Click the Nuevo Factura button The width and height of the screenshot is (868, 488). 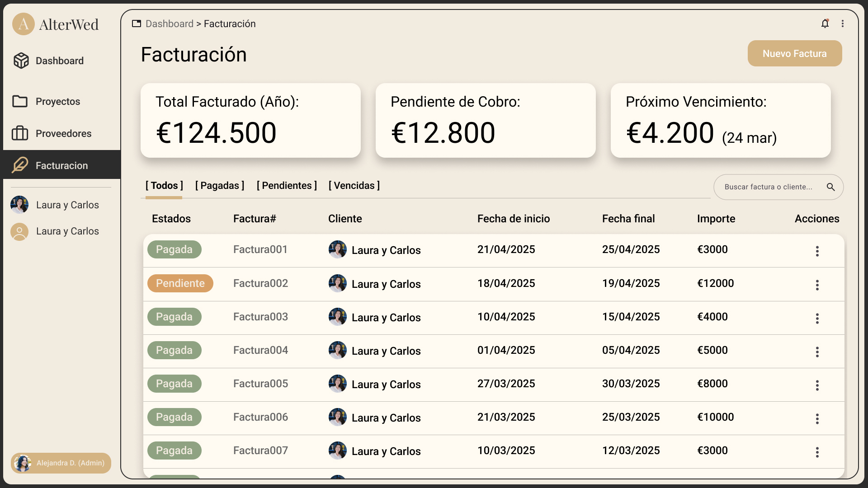(x=794, y=53)
